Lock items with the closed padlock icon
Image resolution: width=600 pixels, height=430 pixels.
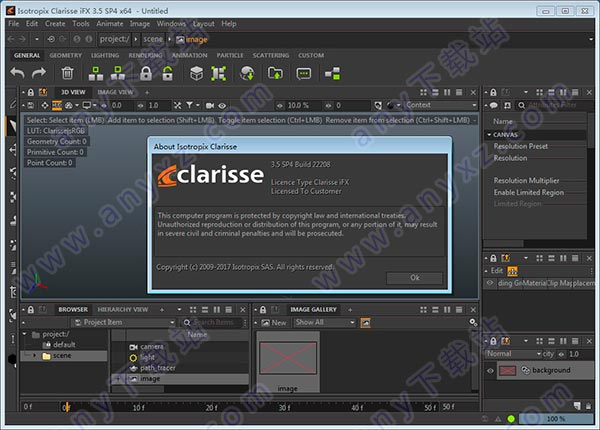[146, 73]
